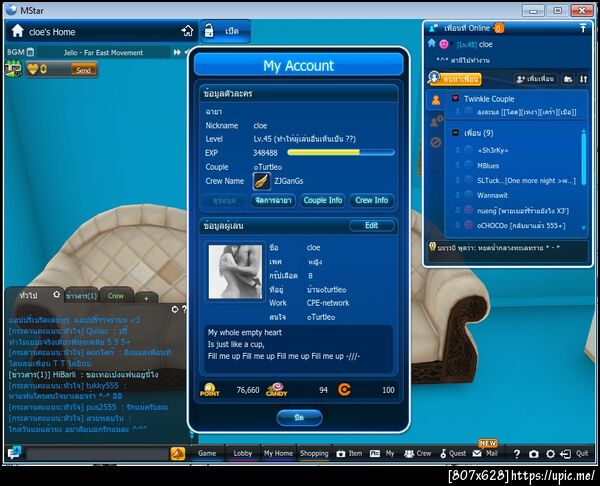This screenshot has height=486, width=600.
Task: Open settings gear in bottom bar
Action: pos(550,454)
